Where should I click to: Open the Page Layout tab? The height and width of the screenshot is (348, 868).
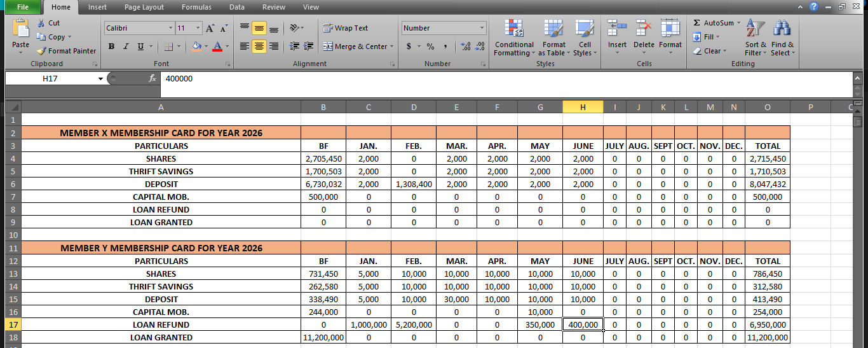pyautogui.click(x=144, y=7)
